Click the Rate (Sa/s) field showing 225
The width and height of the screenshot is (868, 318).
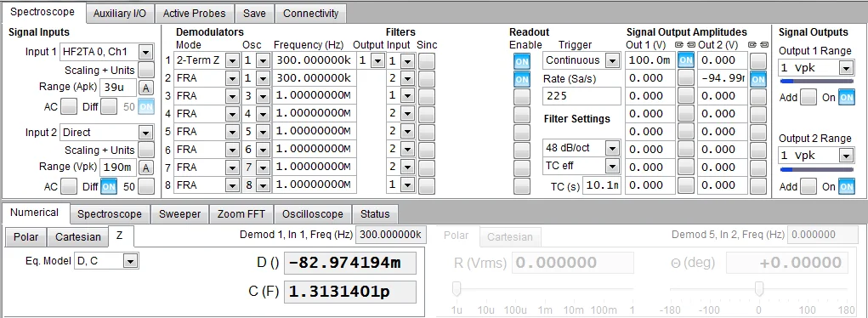pyautogui.click(x=582, y=96)
